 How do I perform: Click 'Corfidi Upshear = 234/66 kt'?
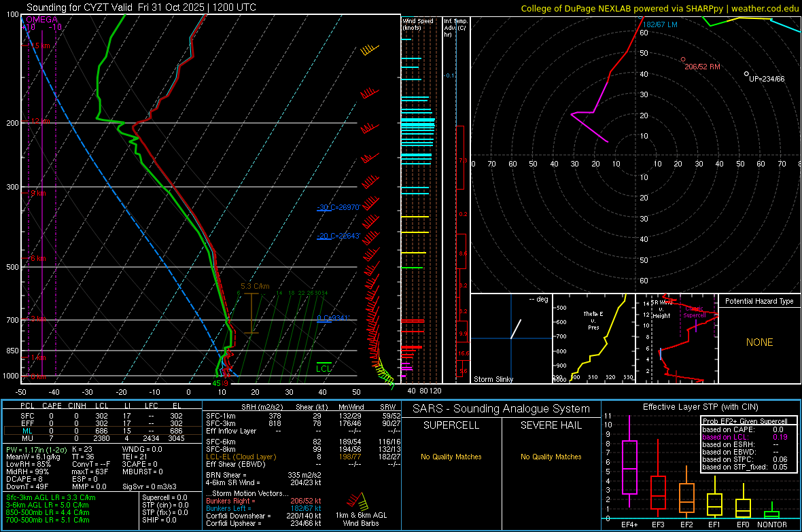[264, 523]
